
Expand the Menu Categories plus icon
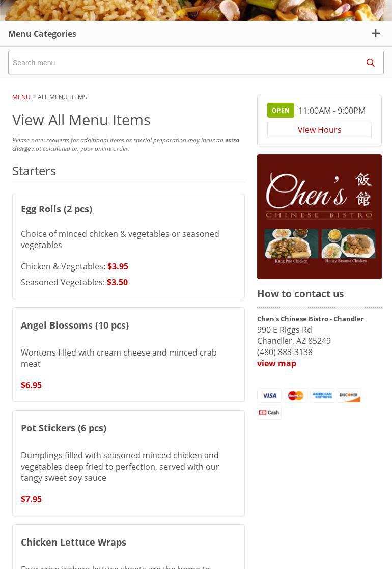point(375,34)
